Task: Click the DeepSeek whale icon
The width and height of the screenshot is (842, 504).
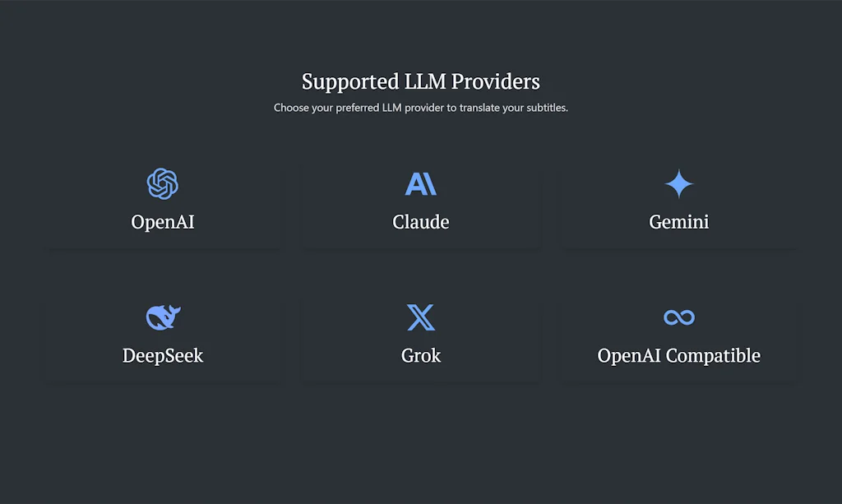Action: tap(163, 317)
